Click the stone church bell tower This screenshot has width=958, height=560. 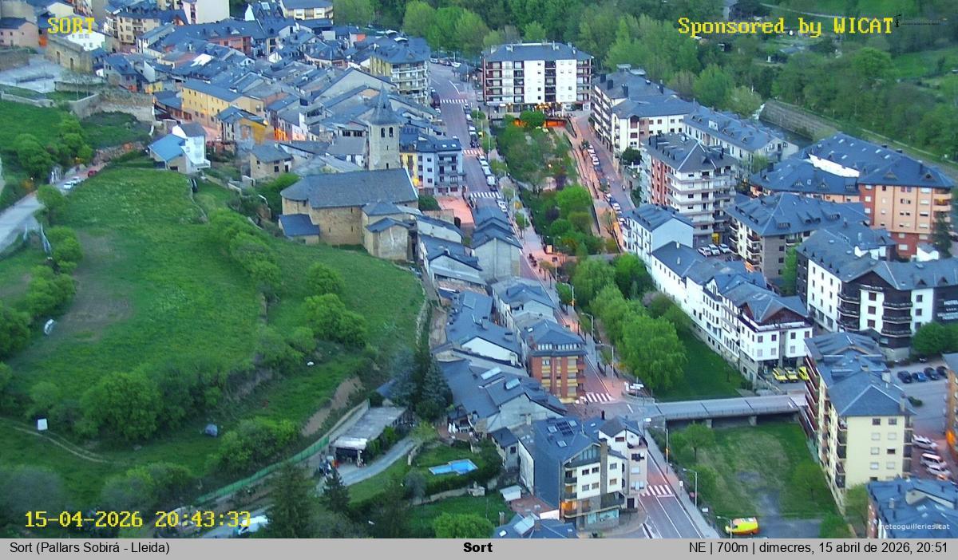click(x=383, y=134)
